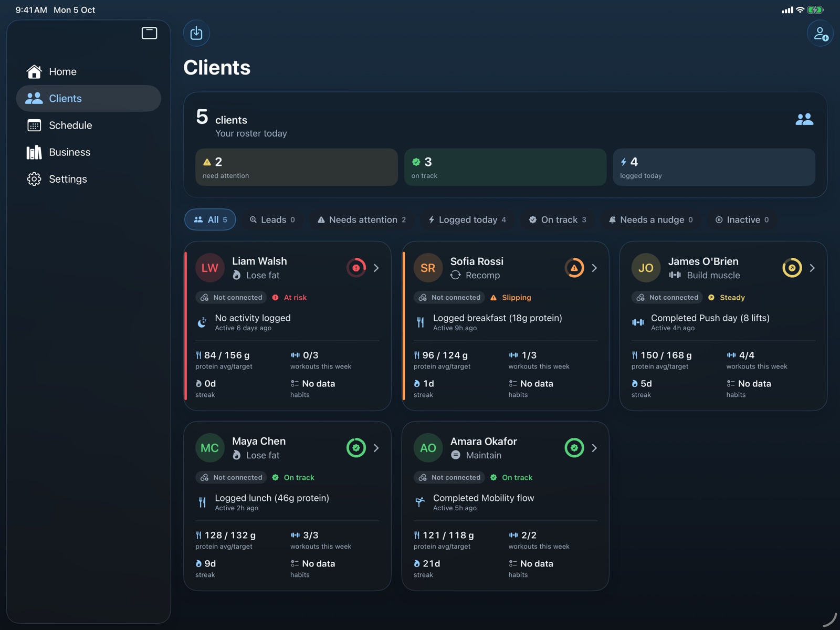This screenshot has width=840, height=630.
Task: Open Maya Chen's green status ring
Action: pos(356,448)
